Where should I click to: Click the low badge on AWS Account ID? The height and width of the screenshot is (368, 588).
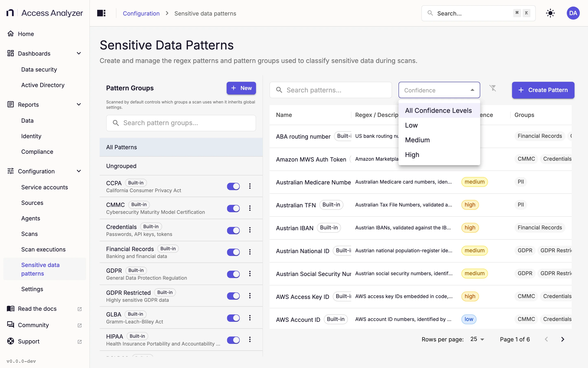(469, 319)
